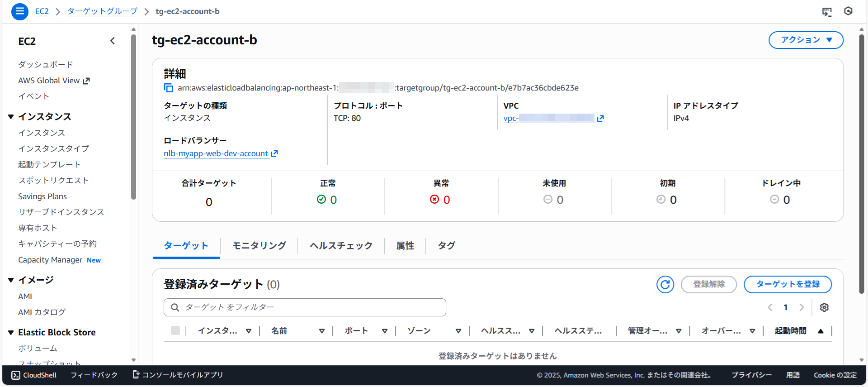This screenshot has width=868, height=387.
Task: Click the external link icon beside VPC
Action: pyautogui.click(x=600, y=119)
